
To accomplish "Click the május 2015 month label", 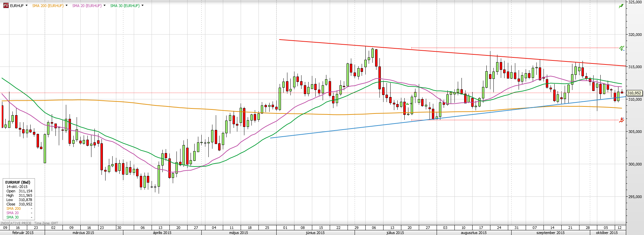I will click(239, 233).
